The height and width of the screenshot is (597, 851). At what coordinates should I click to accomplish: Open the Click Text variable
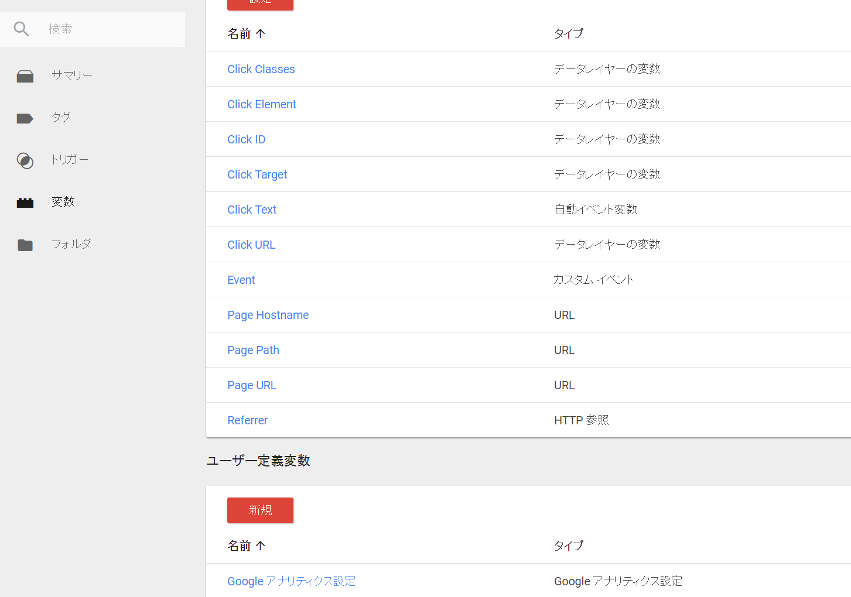pyautogui.click(x=252, y=209)
